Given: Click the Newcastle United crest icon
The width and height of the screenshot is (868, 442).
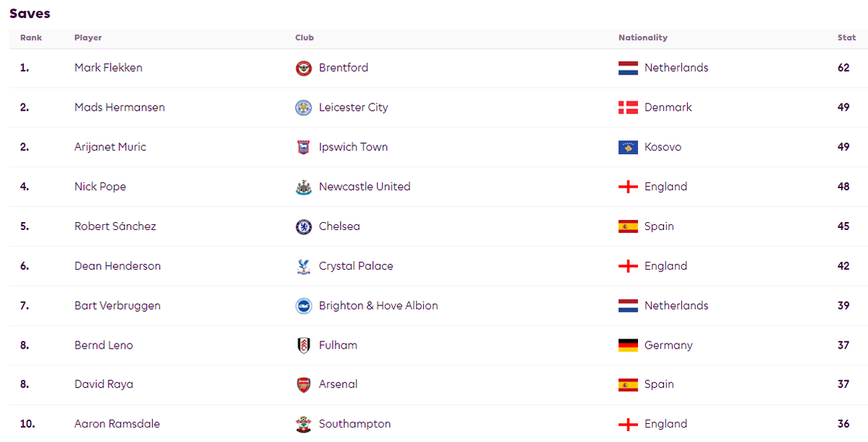Looking at the screenshot, I should click(x=304, y=187).
